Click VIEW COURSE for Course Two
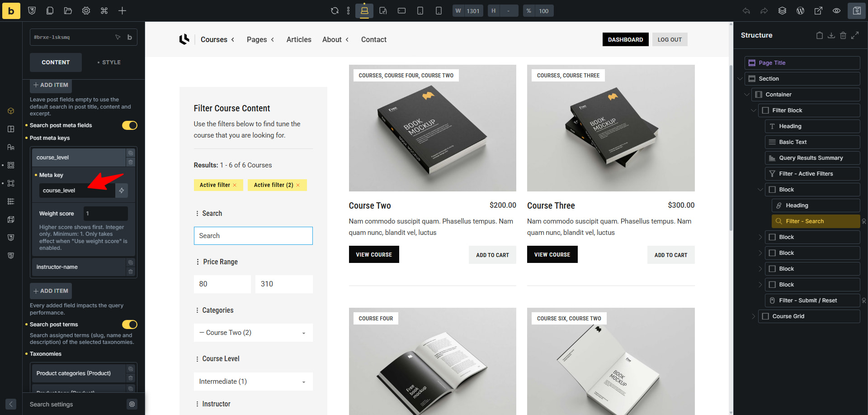This screenshot has height=415, width=868. (373, 255)
